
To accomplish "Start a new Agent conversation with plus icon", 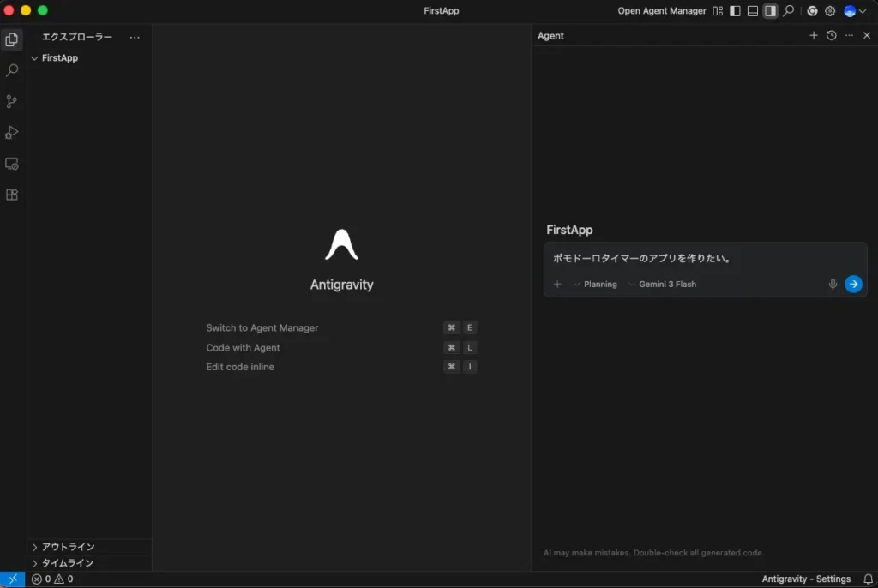I will (x=814, y=36).
